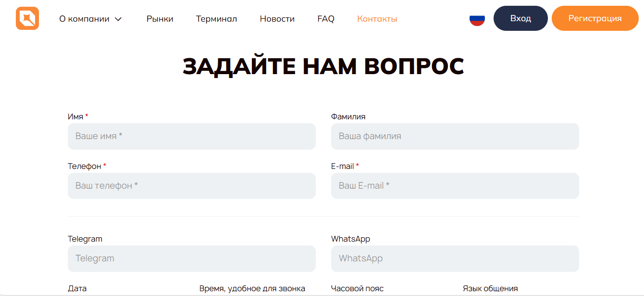The image size is (644, 296).
Task: Click into the Ваш E-mail field
Action: (x=455, y=186)
